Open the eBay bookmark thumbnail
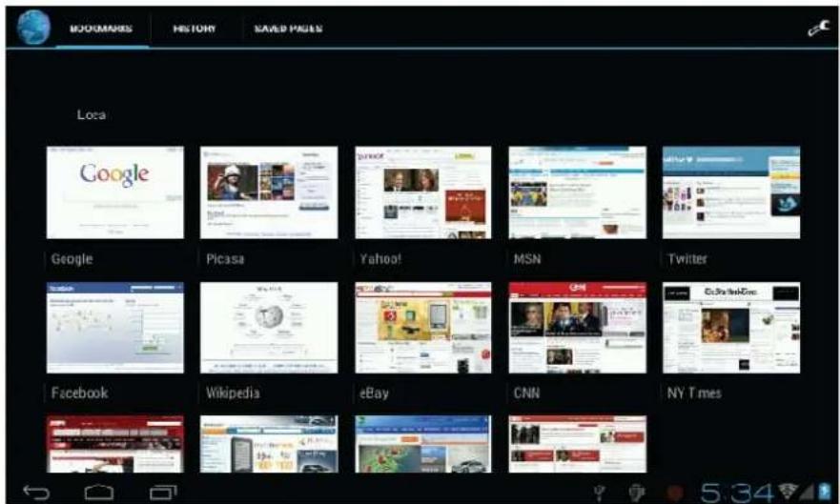The image size is (840, 504). (x=423, y=328)
